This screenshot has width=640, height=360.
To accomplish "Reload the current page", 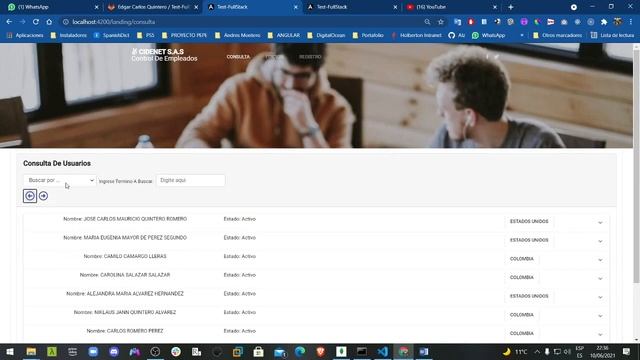I will pyautogui.click(x=36, y=22).
